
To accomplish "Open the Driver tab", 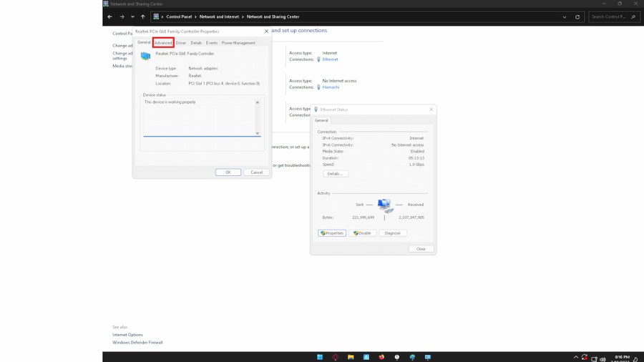I will tap(181, 43).
